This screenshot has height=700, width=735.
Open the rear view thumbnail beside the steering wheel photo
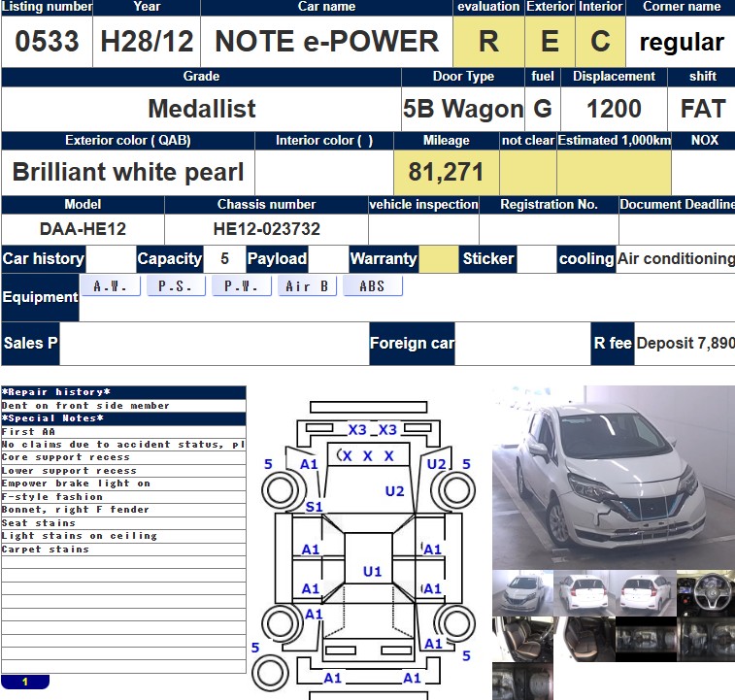click(x=646, y=593)
